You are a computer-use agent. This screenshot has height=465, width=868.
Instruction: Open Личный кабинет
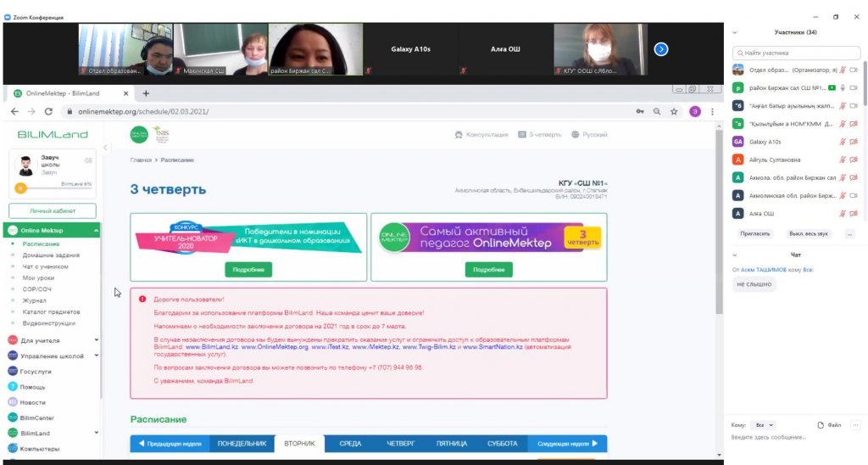point(53,211)
